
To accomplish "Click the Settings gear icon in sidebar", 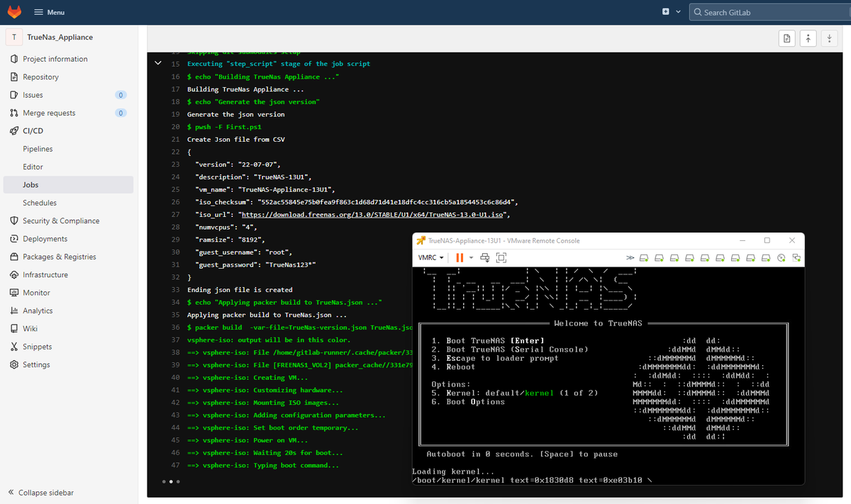I will click(x=14, y=364).
